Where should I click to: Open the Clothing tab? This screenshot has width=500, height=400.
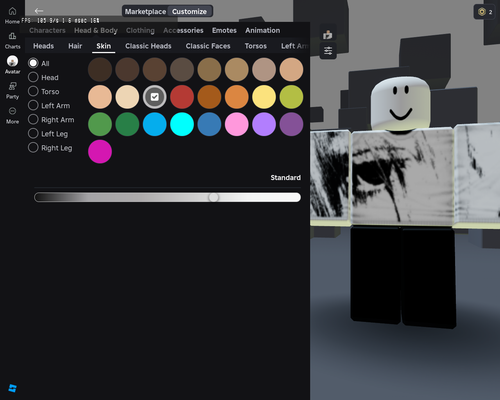(x=140, y=30)
